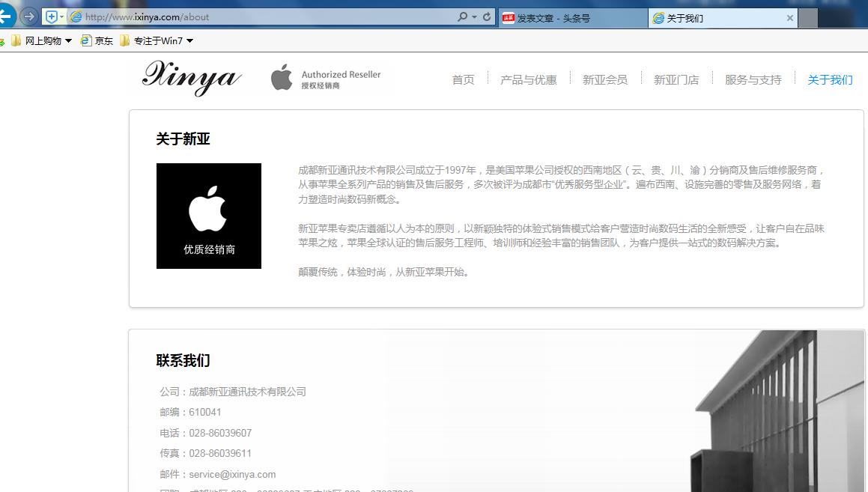Expand the 专注于Win7 favorites dropdown

[190, 40]
